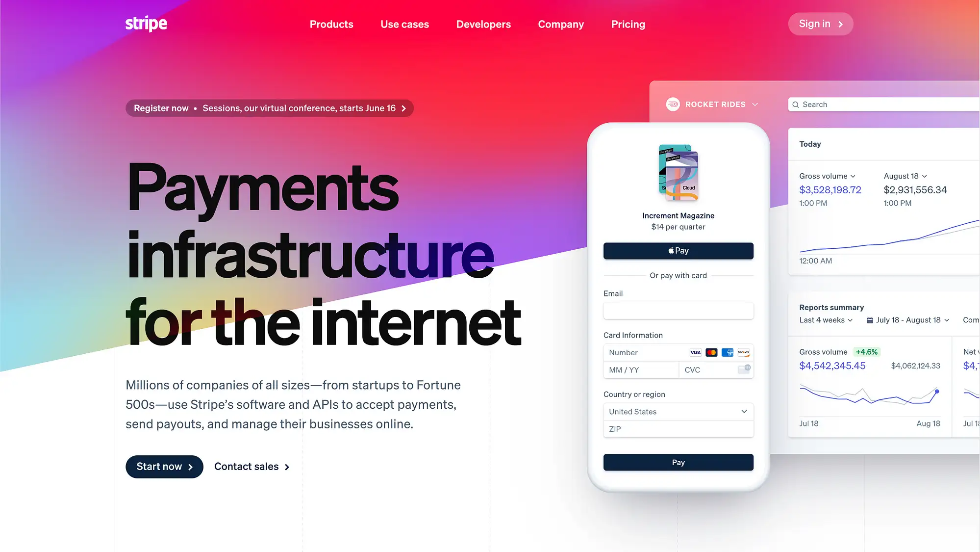980x552 pixels.
Task: Click the ZIP code input field
Action: [678, 429]
